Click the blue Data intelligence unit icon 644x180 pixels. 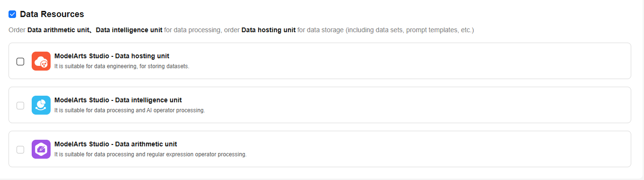pyautogui.click(x=41, y=105)
